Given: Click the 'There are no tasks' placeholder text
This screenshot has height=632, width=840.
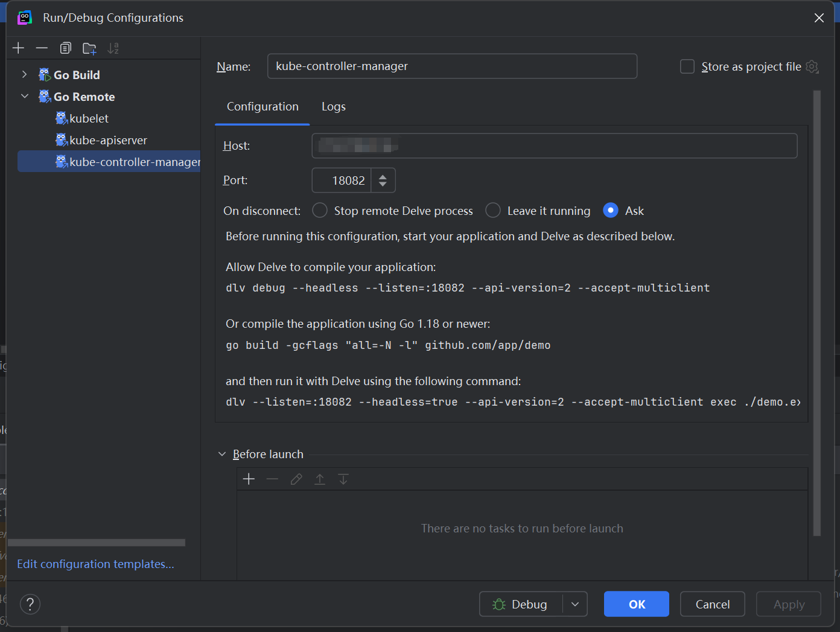Looking at the screenshot, I should [522, 528].
